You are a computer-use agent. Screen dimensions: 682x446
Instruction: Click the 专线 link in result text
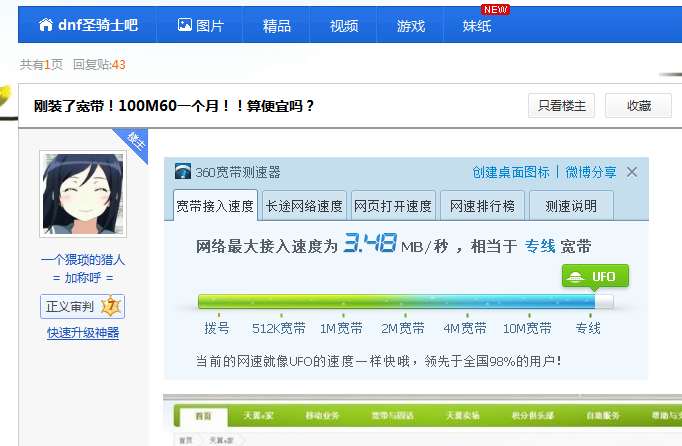coord(540,246)
